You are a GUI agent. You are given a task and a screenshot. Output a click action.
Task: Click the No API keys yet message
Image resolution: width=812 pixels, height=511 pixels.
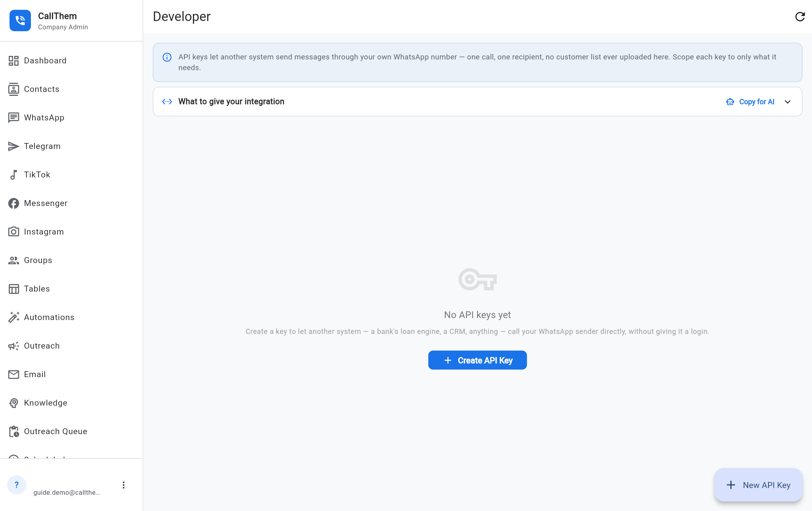pos(477,315)
